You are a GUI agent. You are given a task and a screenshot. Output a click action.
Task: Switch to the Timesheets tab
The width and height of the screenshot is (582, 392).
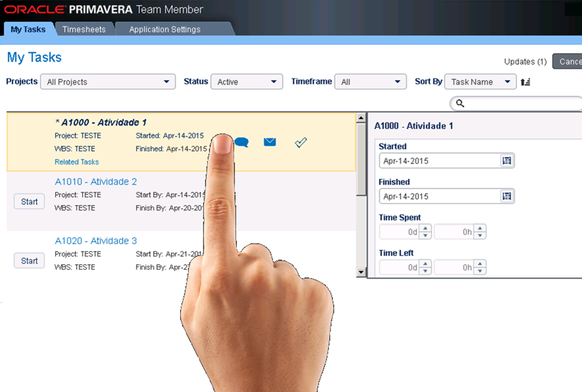click(x=84, y=29)
